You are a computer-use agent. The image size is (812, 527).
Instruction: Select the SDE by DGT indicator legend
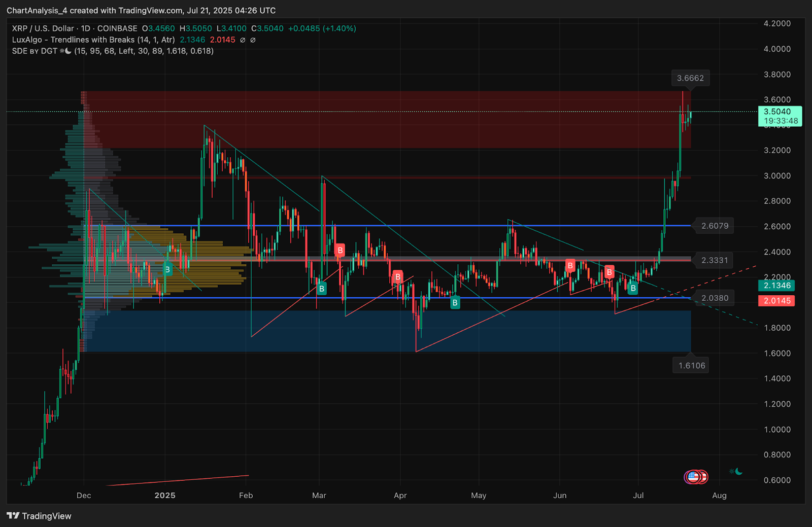35,51
